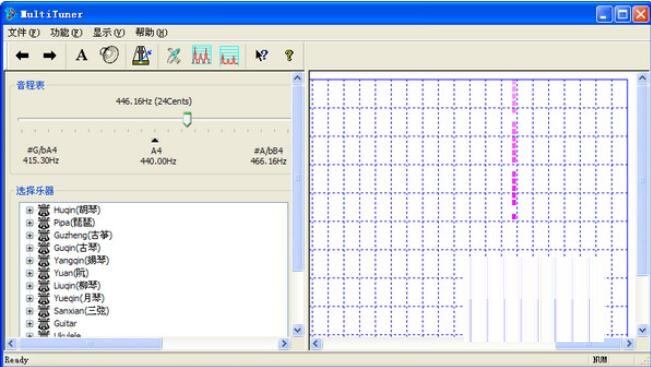The width and height of the screenshot is (651, 367).
Task: Click the 446.16Hz (24Cents) readout
Action: [x=154, y=101]
